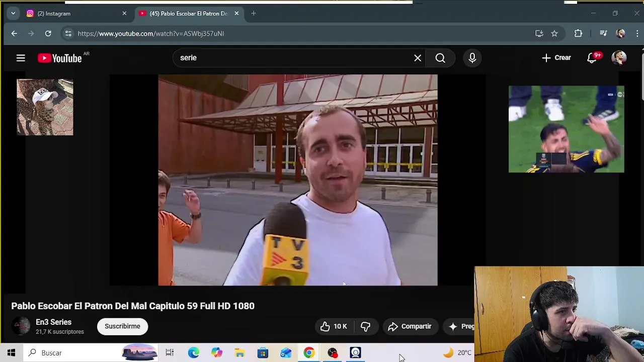Close the Pablo Escobar YouTube tab

[x=236, y=14]
